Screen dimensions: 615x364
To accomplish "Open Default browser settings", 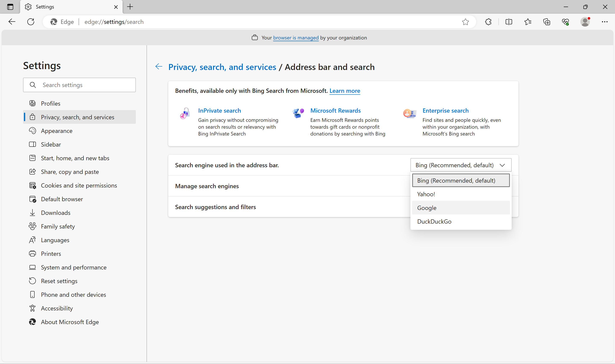I will pos(79,199).
